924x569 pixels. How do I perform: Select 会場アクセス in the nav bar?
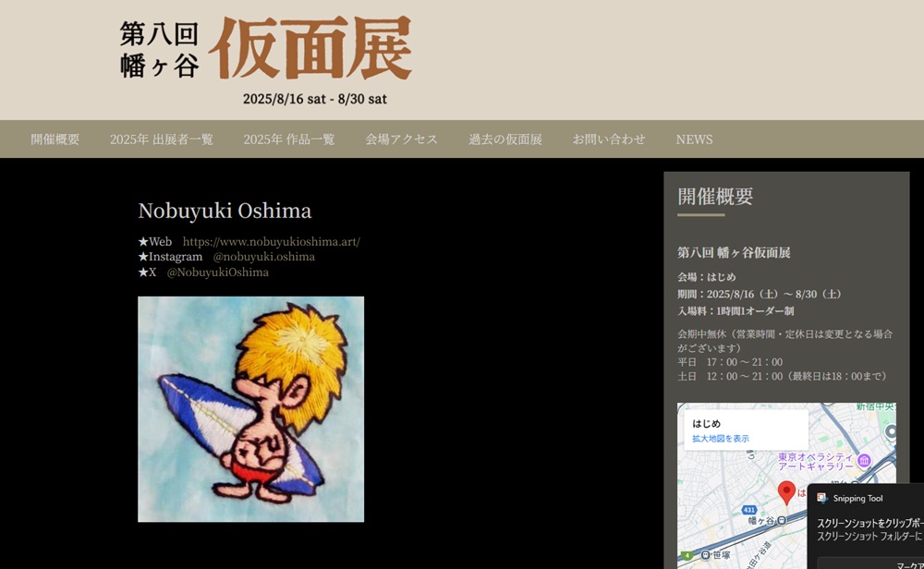(402, 139)
